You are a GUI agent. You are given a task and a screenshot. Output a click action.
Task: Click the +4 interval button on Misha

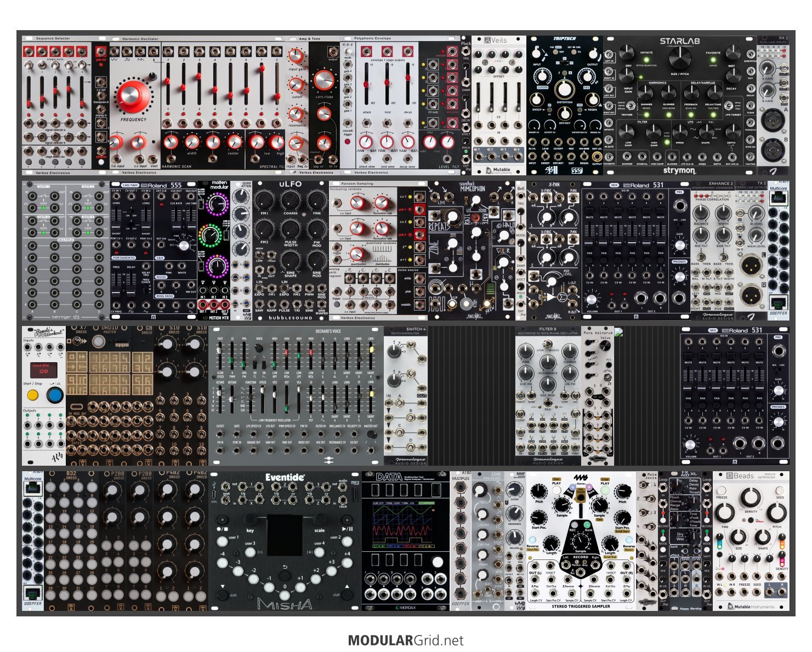tap(346, 562)
